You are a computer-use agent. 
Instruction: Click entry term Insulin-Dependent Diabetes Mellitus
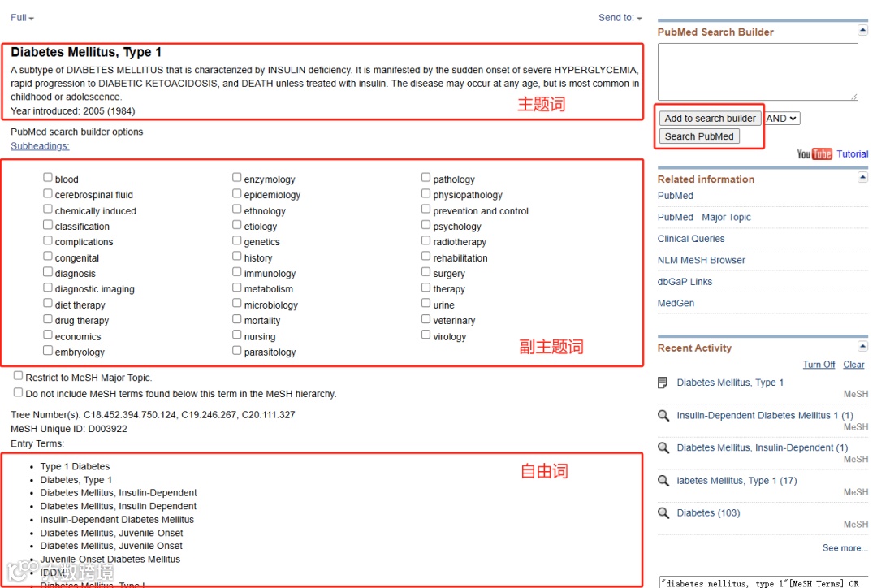(x=117, y=520)
